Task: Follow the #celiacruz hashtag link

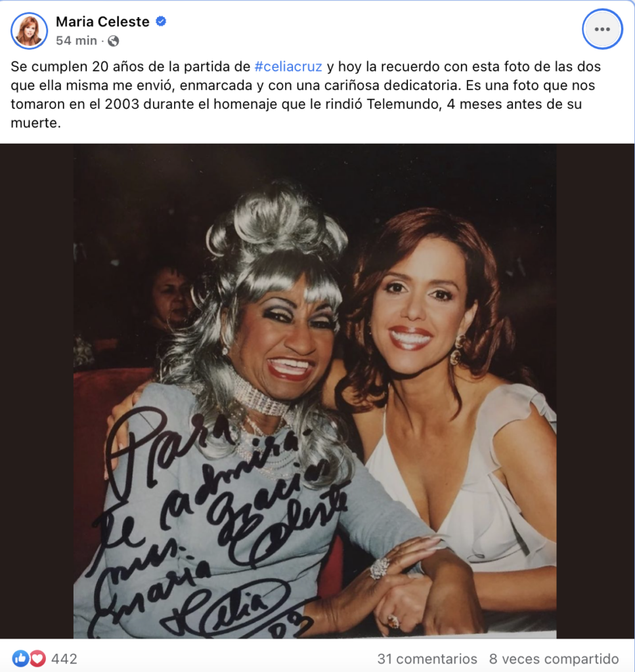Action: click(x=288, y=66)
